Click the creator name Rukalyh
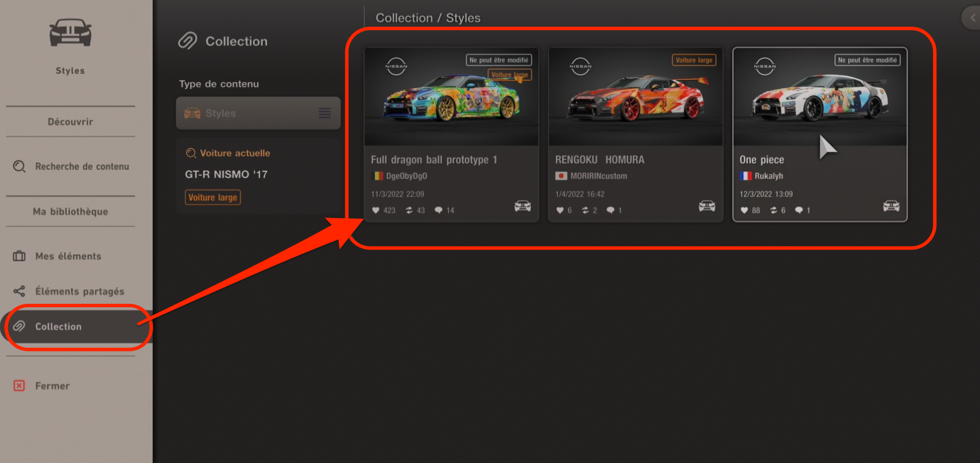This screenshot has height=463, width=980. tap(769, 176)
